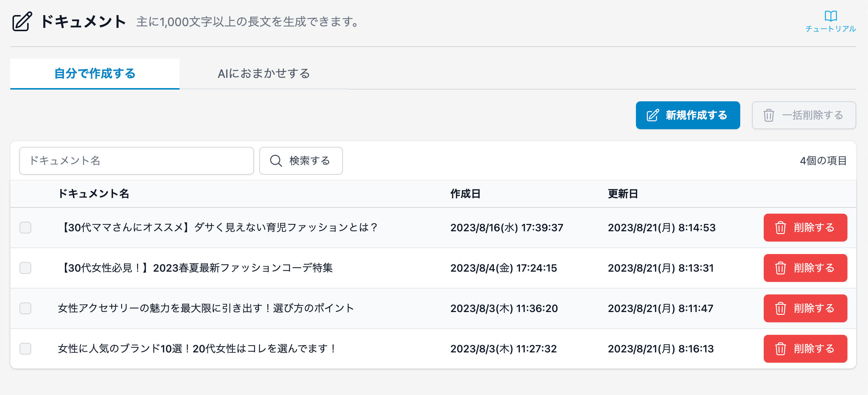Focus the ドキュメント名 search field
The image size is (868, 395).
136,161
